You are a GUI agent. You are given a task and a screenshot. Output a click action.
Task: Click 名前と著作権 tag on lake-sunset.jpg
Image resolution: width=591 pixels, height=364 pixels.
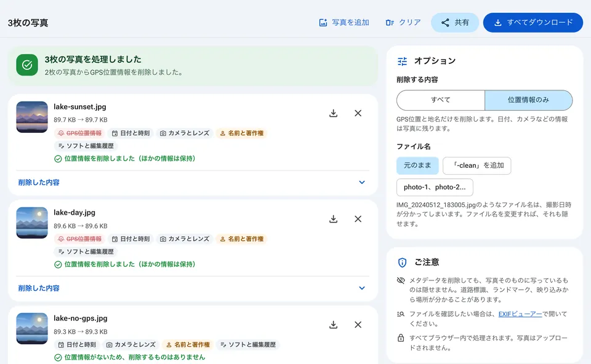(x=241, y=133)
